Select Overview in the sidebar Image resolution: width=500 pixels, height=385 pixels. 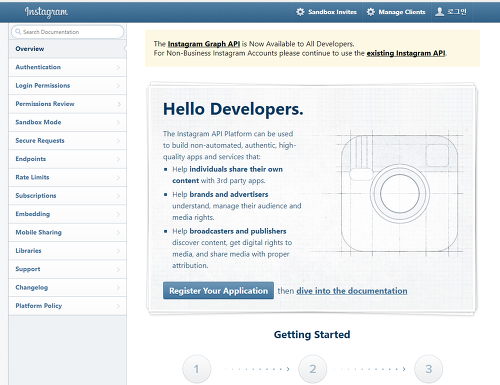(x=67, y=49)
